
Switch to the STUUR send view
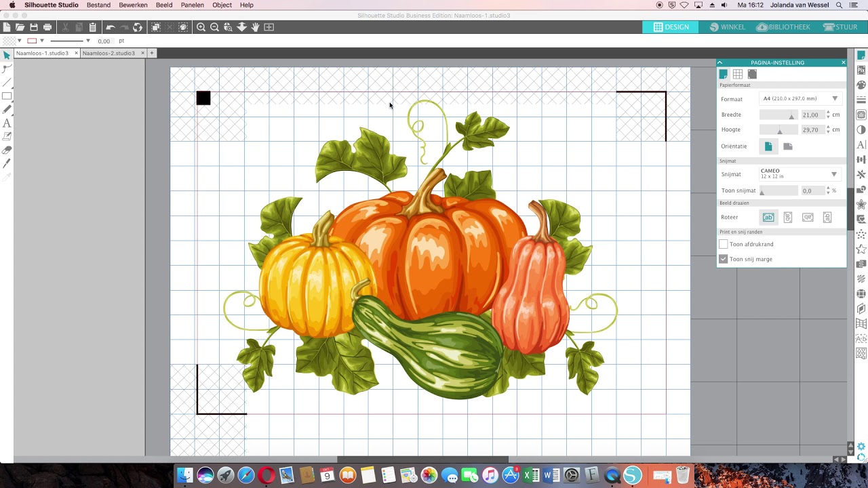(x=840, y=27)
